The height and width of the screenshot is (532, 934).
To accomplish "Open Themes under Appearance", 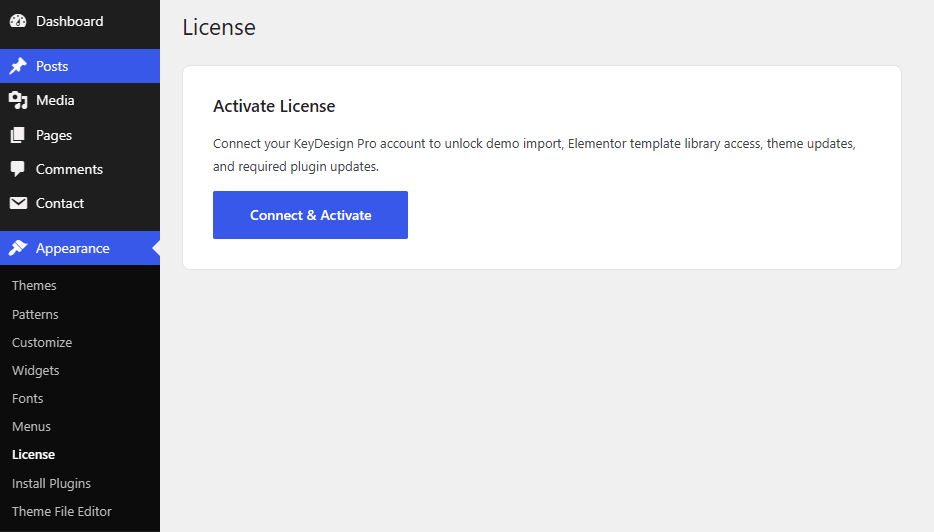I will coord(34,285).
